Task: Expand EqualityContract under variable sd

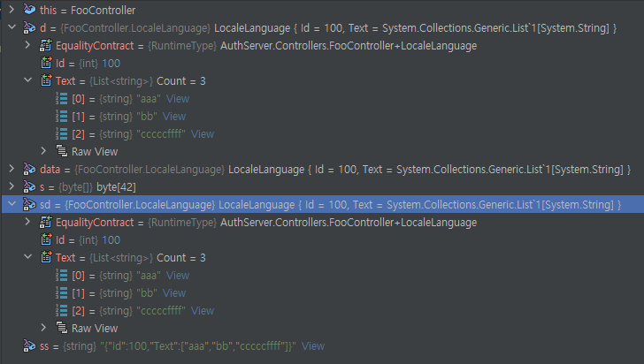Action: click(27, 222)
